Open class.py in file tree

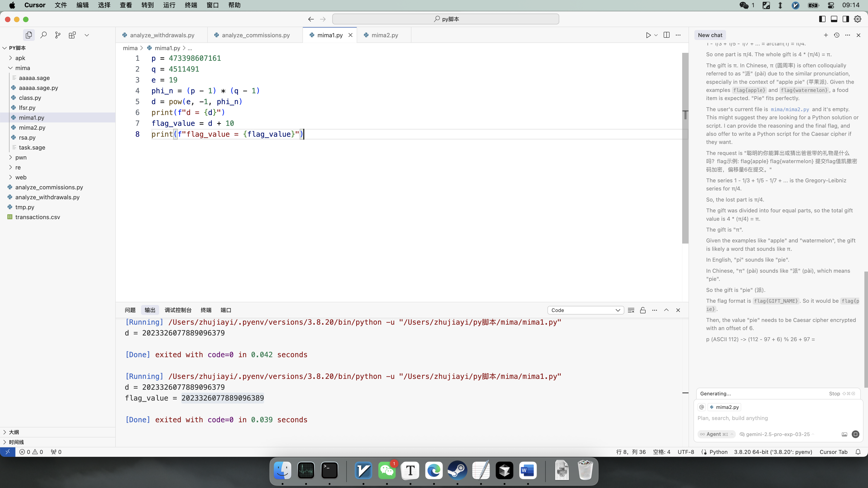(x=30, y=98)
